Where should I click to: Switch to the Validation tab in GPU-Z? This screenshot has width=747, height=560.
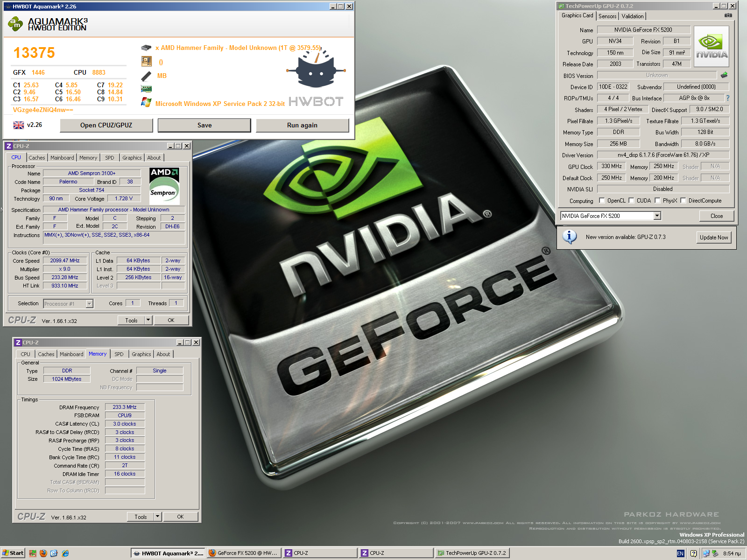(633, 16)
